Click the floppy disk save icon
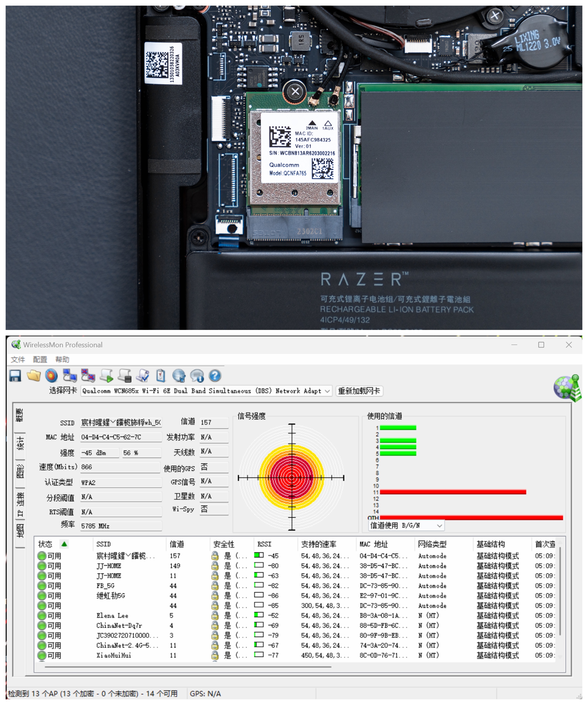 coord(15,376)
